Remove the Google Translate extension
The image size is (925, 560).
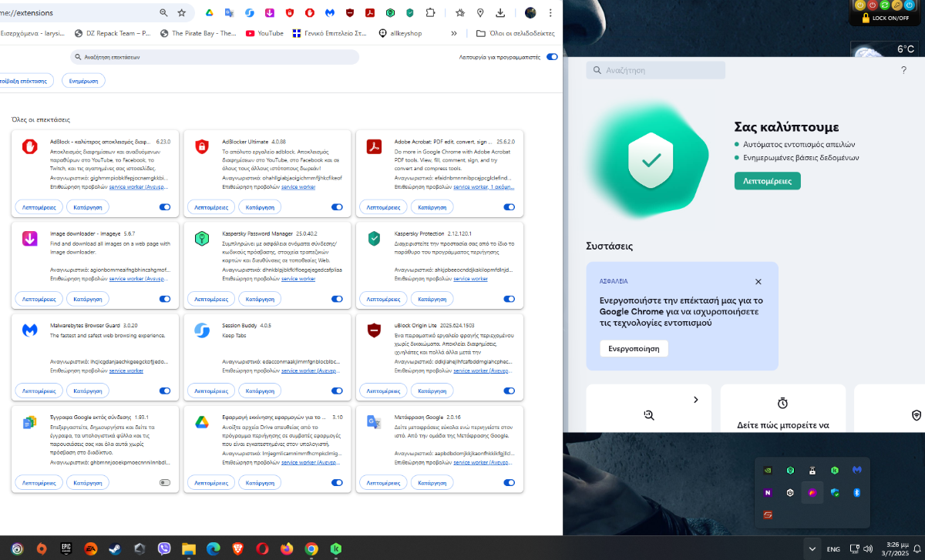pyautogui.click(x=432, y=482)
